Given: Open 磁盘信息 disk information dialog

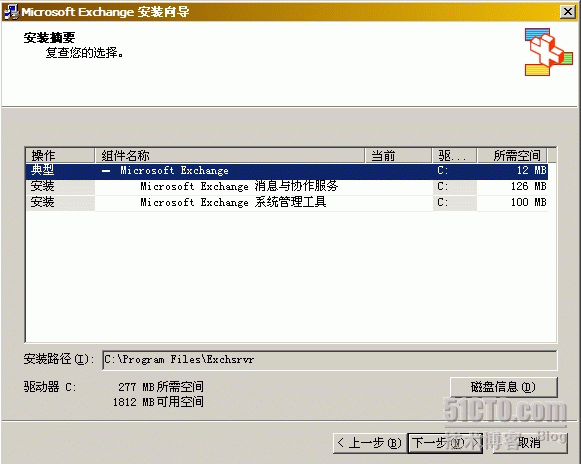Looking at the screenshot, I should coord(504,387).
